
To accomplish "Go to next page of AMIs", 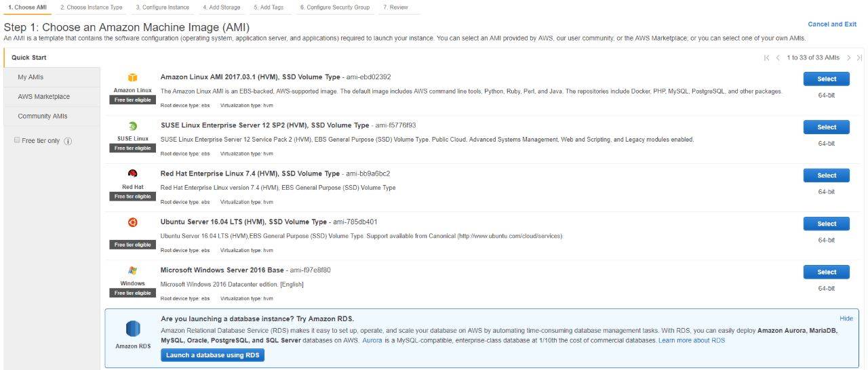I will coord(848,58).
